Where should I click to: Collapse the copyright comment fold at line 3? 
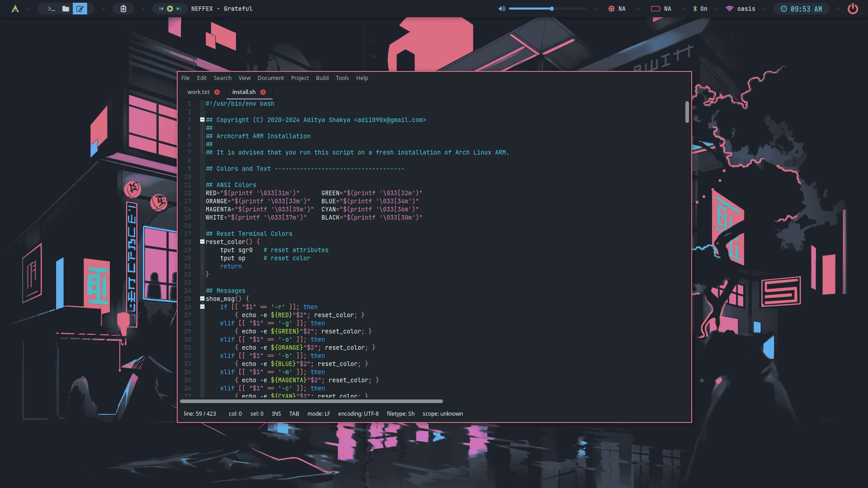pyautogui.click(x=202, y=120)
